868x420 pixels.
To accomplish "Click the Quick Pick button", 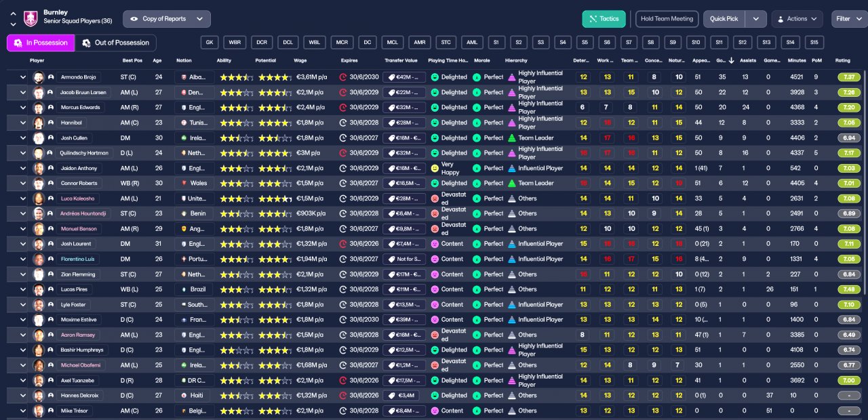I will (x=724, y=19).
